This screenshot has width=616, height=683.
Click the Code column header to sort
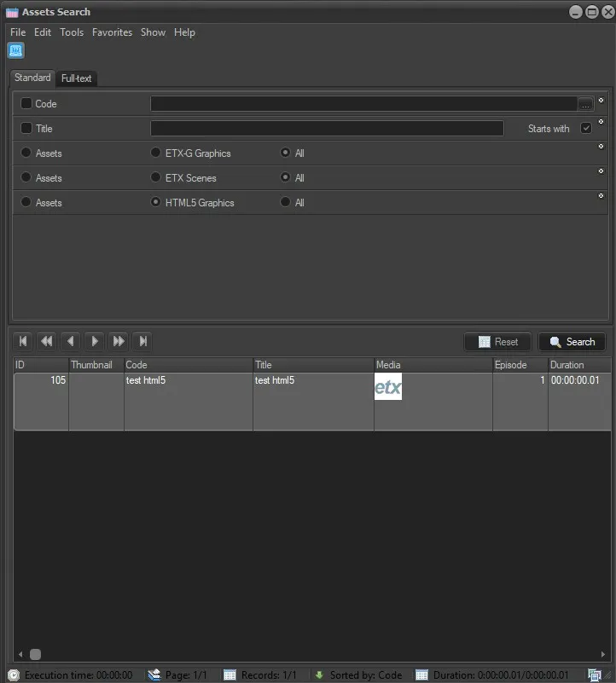click(188, 365)
